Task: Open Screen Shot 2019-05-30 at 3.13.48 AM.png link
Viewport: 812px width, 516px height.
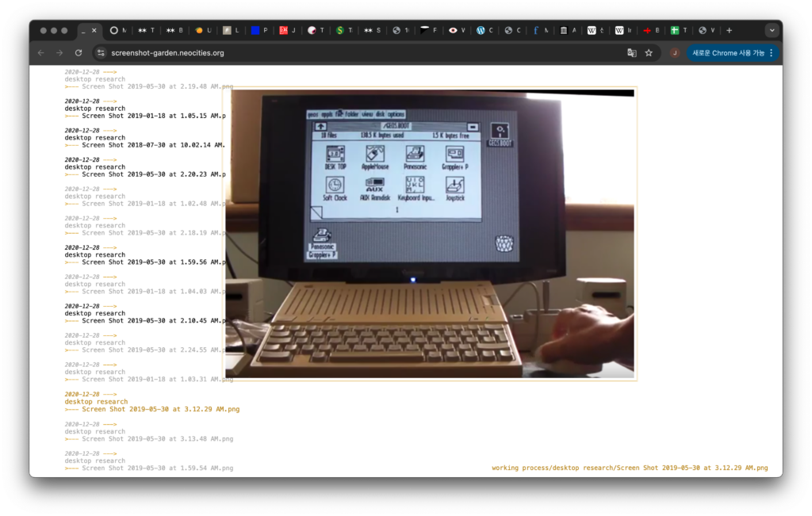Action: point(157,439)
